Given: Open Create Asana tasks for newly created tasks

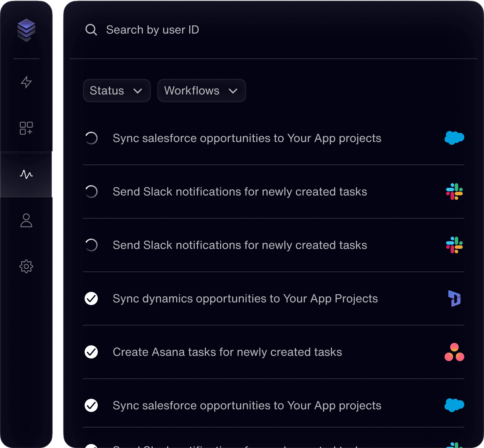Looking at the screenshot, I should (x=227, y=352).
